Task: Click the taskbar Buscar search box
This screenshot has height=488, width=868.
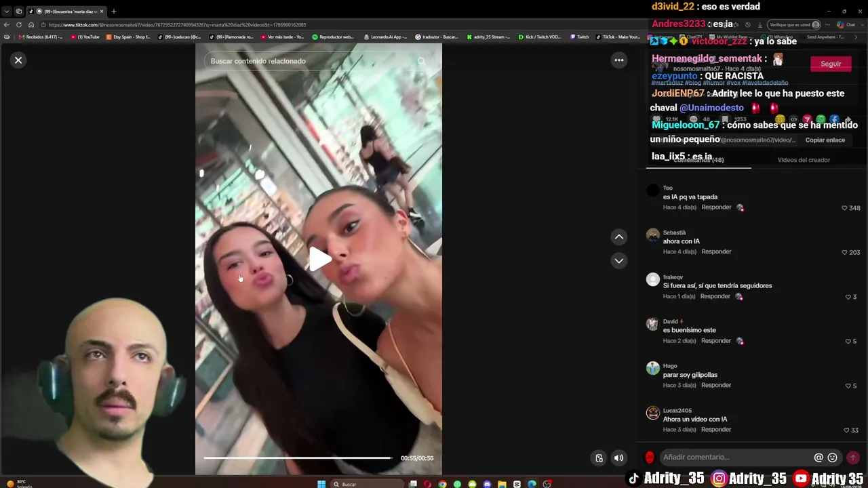Action: pyautogui.click(x=366, y=484)
